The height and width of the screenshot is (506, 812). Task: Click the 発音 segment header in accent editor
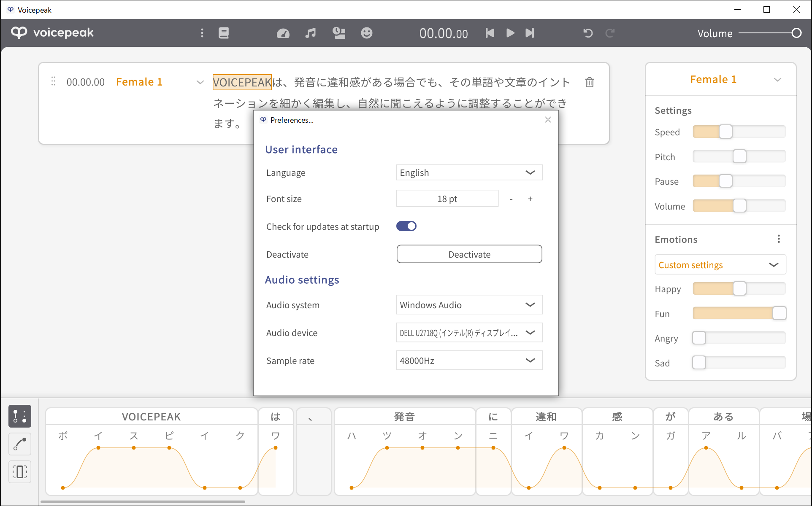pyautogui.click(x=404, y=417)
